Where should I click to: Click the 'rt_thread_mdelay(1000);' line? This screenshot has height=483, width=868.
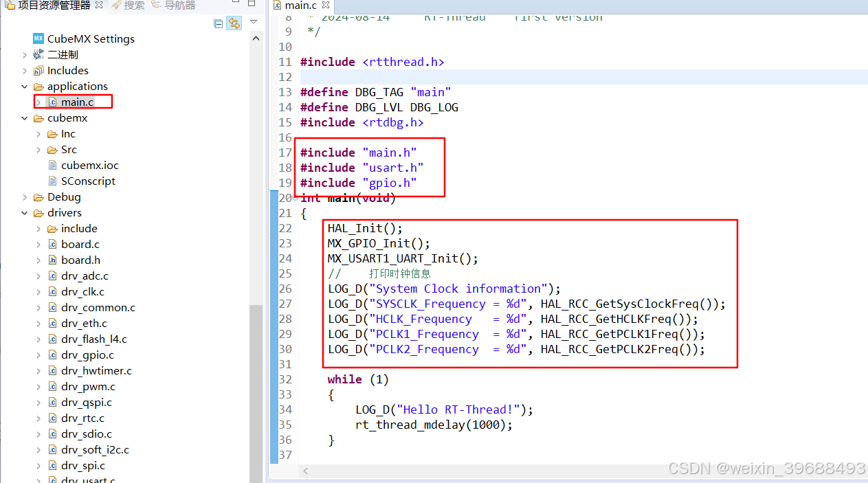[x=434, y=425]
